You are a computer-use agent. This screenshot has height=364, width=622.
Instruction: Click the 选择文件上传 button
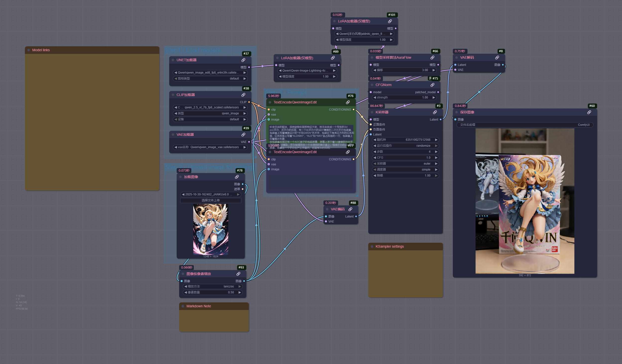(210, 200)
